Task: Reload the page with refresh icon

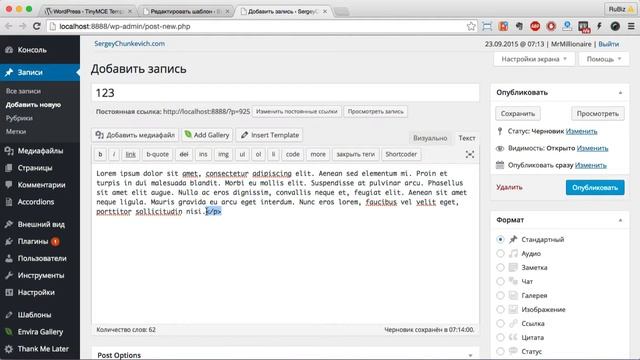Action: pos(37,26)
